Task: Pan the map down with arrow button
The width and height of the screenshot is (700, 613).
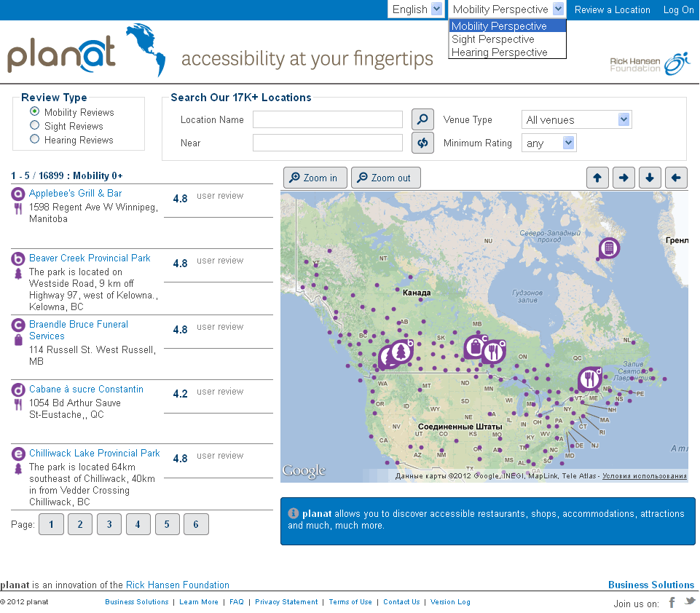Action: pos(650,178)
